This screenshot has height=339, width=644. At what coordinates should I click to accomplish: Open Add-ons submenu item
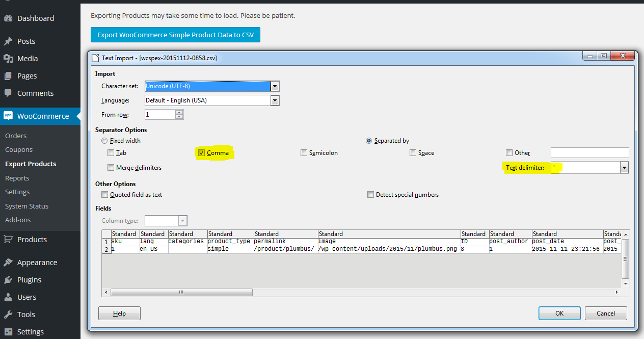(18, 220)
